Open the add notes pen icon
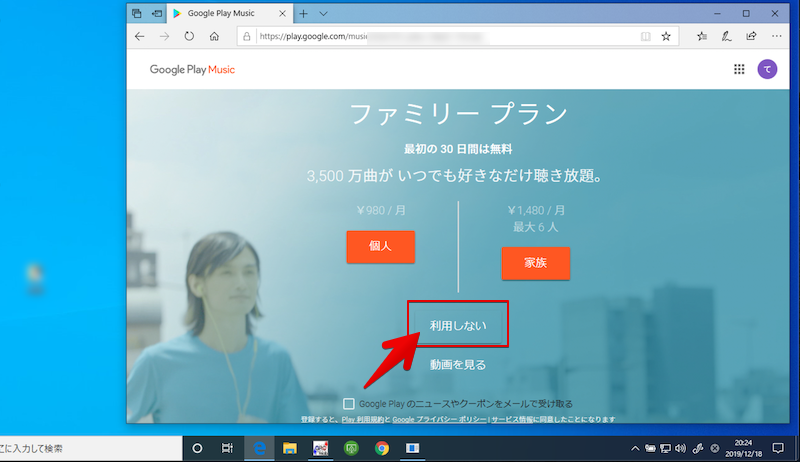800x462 pixels. coord(726,36)
